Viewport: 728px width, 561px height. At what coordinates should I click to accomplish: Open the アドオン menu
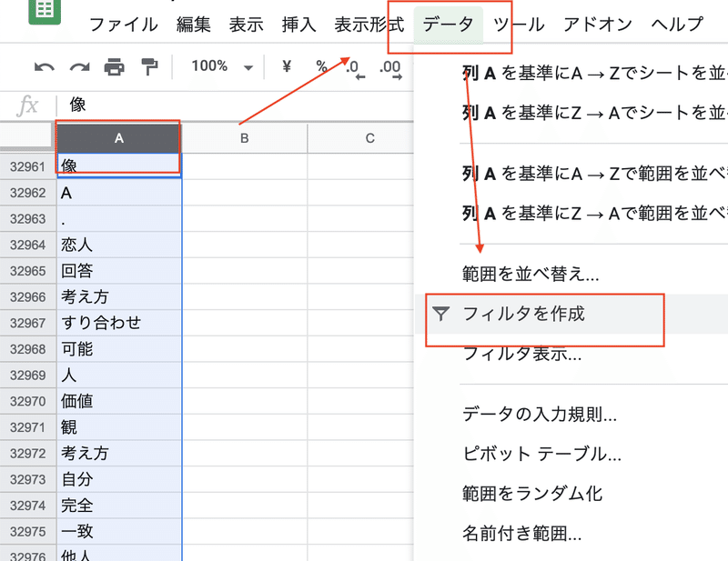pos(598,25)
